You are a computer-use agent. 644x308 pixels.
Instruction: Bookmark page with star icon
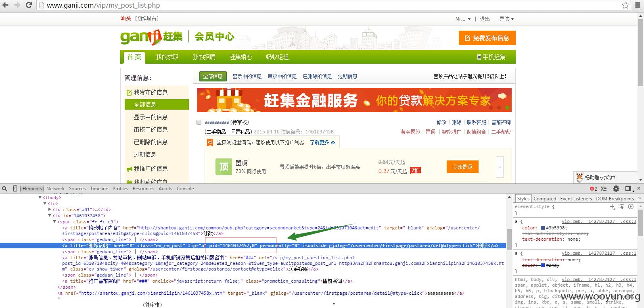(625, 5)
